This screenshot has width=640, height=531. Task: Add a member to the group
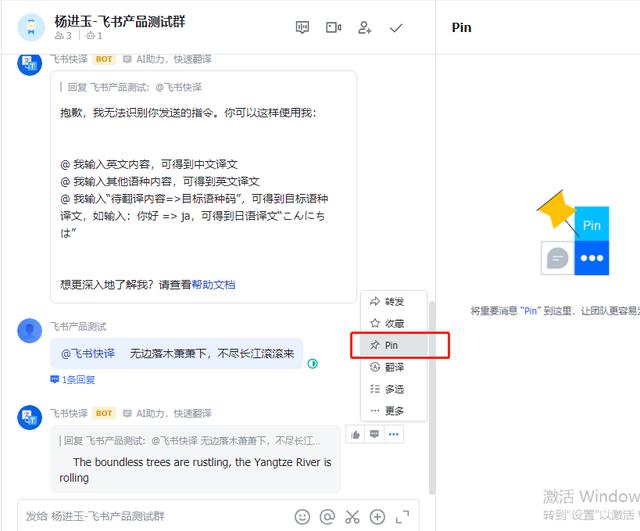[364, 28]
